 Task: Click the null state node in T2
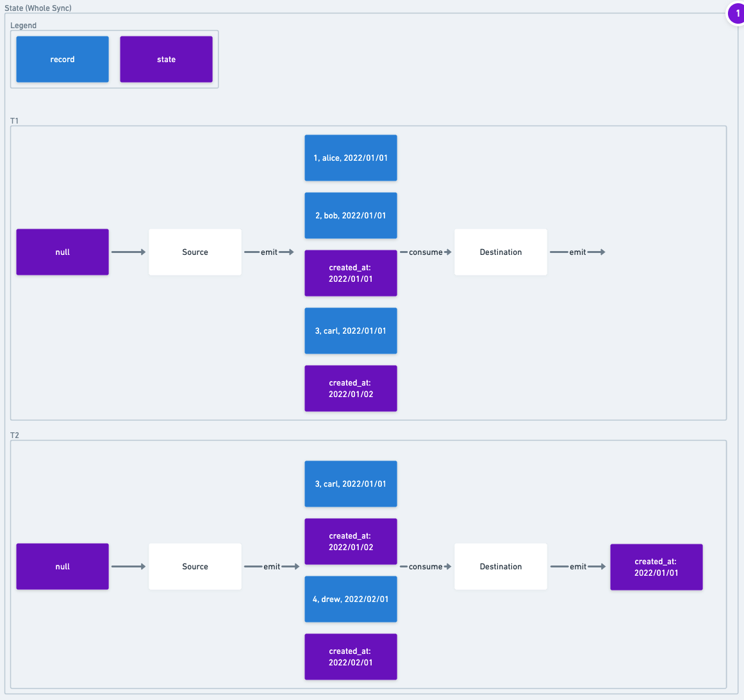pyautogui.click(x=62, y=566)
